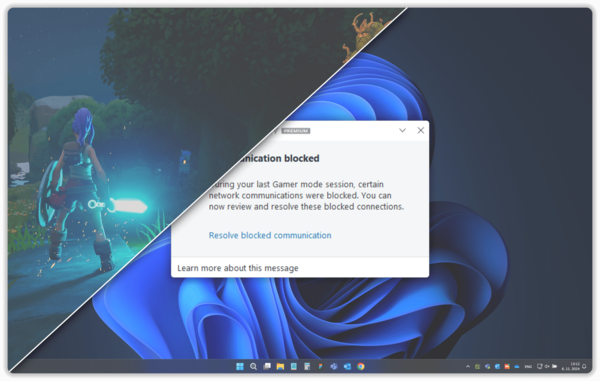600x381 pixels.
Task: Open Microsoft Teams in taskbar
Action: point(334,366)
